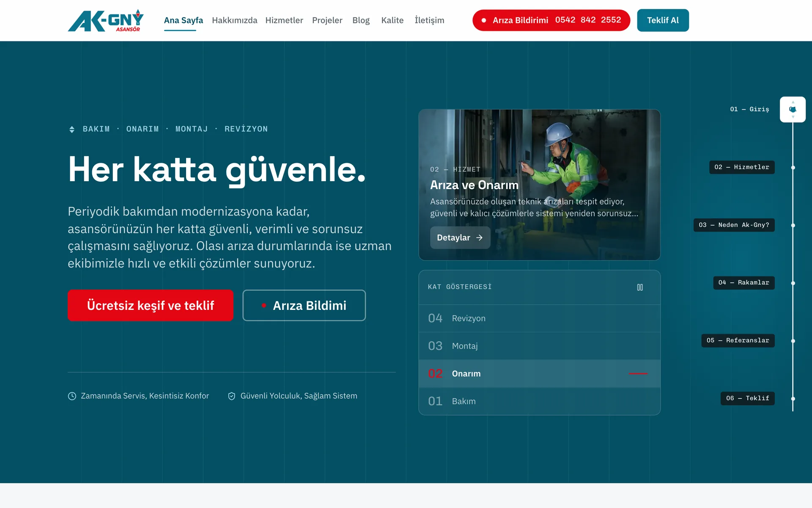This screenshot has width=812, height=508.
Task: Click the KAT GÖSTERGESİ label
Action: (x=460, y=287)
